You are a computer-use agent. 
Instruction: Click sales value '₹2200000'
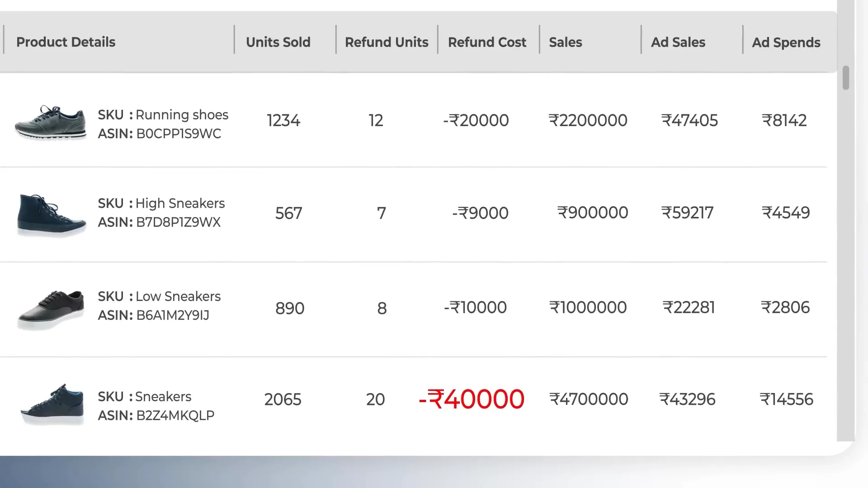[588, 121]
